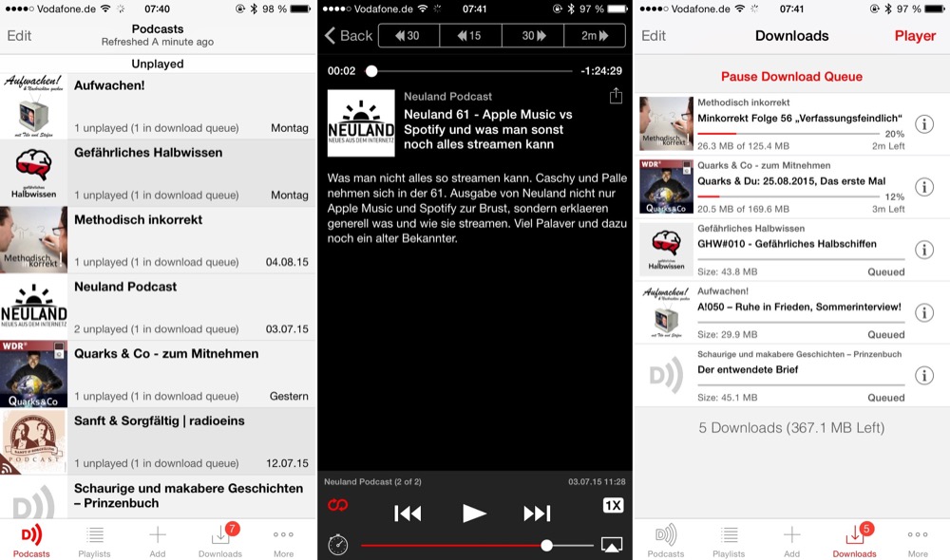Open Downloads tab with 7 badge
Viewport: 950px width, 560px height.
coord(220,539)
